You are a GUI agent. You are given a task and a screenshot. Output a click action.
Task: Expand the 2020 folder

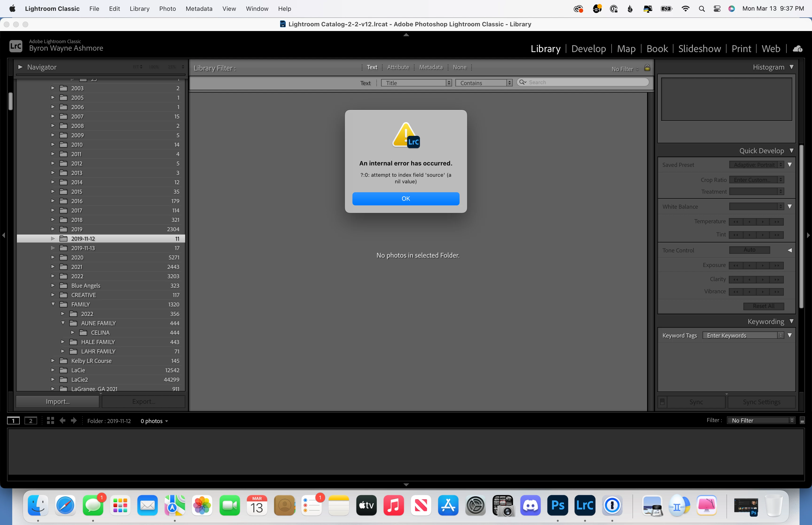click(53, 257)
